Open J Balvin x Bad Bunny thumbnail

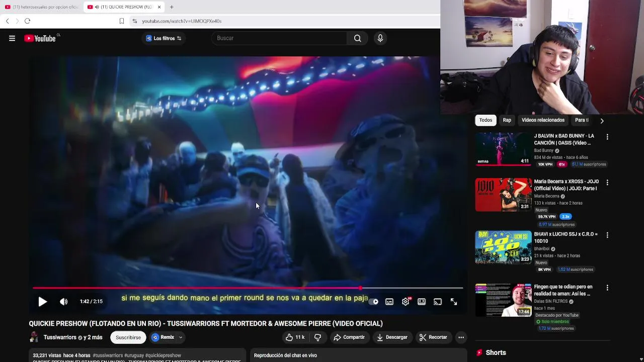503,149
